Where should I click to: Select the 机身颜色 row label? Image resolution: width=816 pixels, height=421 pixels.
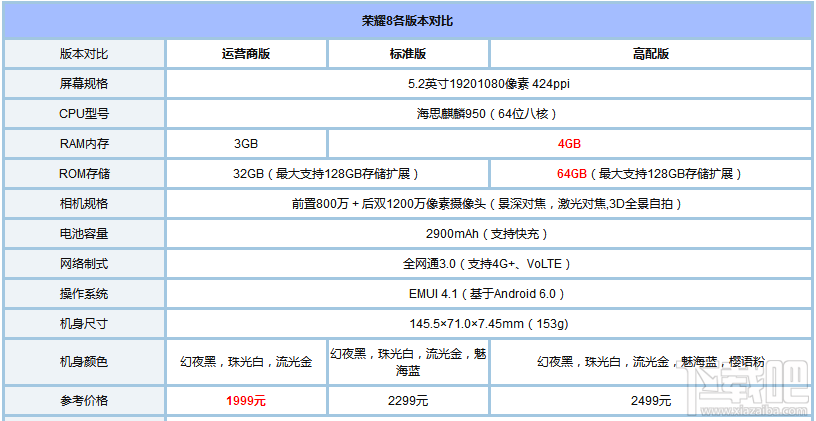pyautogui.click(x=84, y=362)
